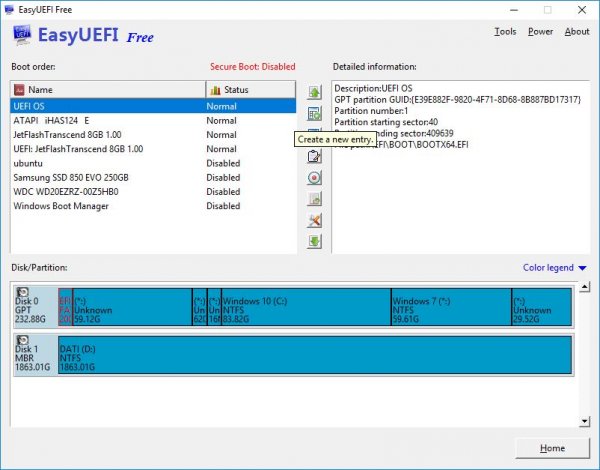Click the Create a new entry icon
This screenshot has height=470, width=600.
[314, 114]
